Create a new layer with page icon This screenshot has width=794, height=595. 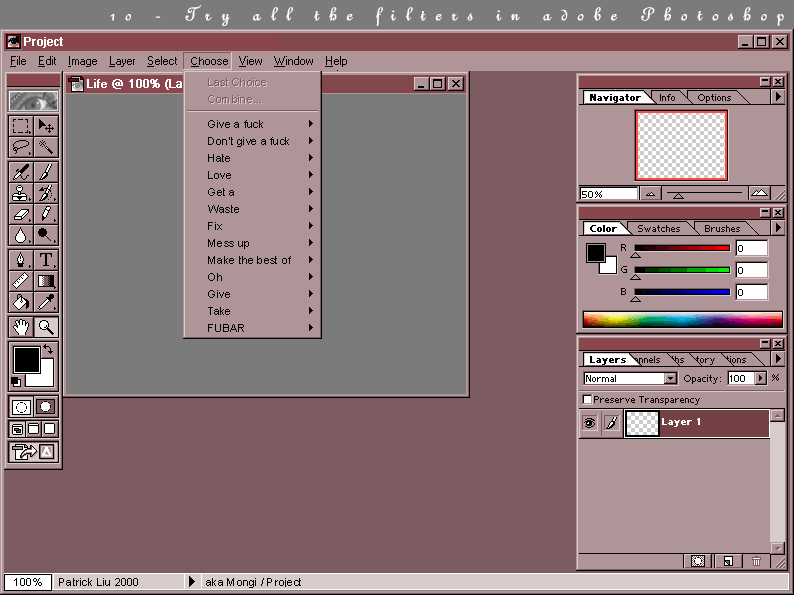click(x=728, y=562)
